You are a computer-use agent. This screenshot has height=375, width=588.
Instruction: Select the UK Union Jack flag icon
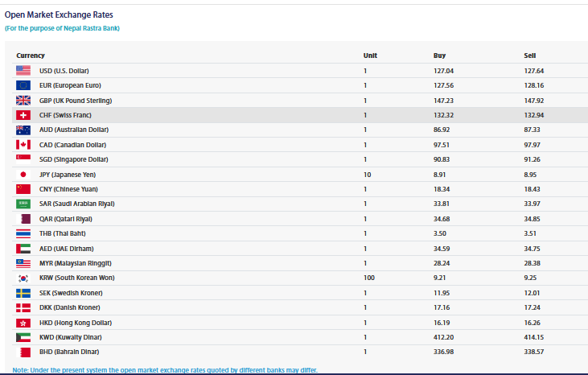click(x=23, y=101)
